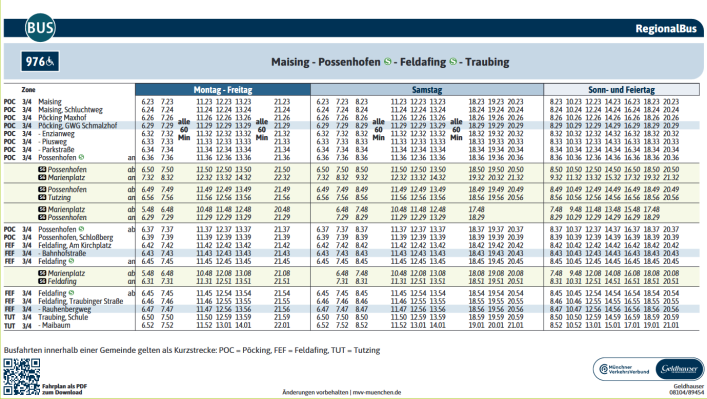The height and width of the screenshot is (399, 707).
Task: Click the stop Traubing, Schule
Action: point(63,317)
